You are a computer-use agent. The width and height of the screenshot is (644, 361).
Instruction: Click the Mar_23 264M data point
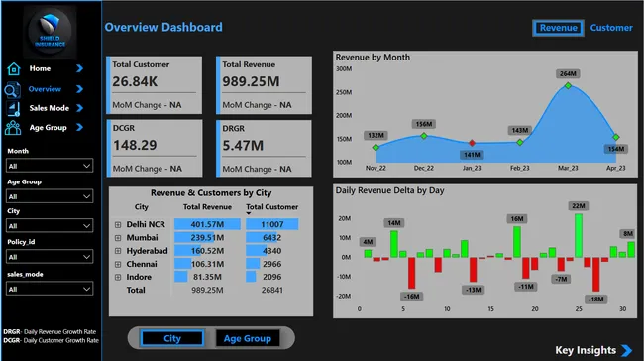568,86
